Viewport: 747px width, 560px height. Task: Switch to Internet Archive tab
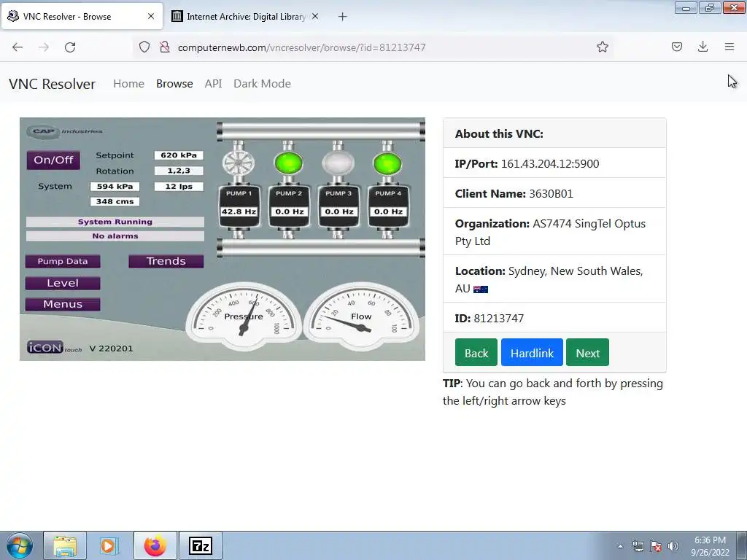tap(245, 17)
